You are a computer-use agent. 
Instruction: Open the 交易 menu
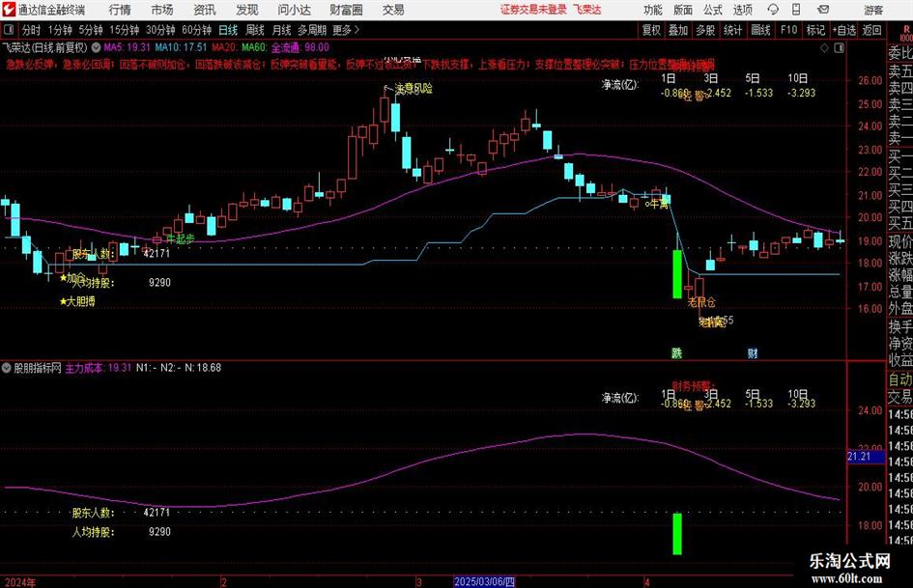[393, 10]
